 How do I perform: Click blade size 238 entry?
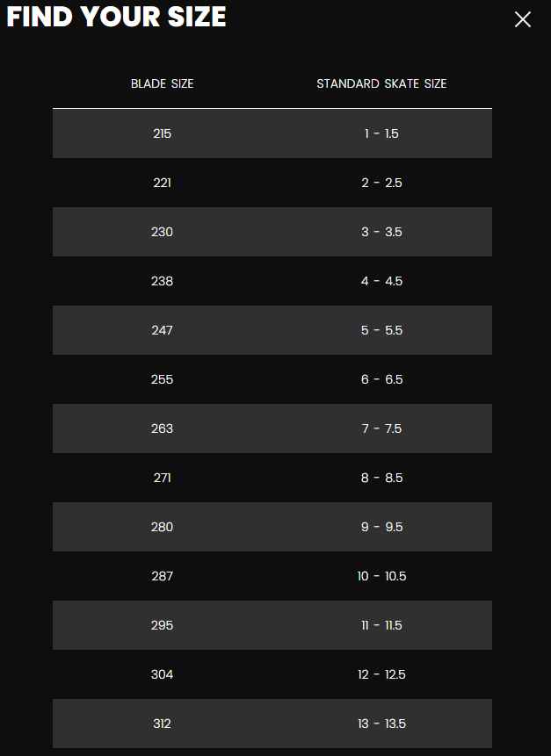point(163,281)
